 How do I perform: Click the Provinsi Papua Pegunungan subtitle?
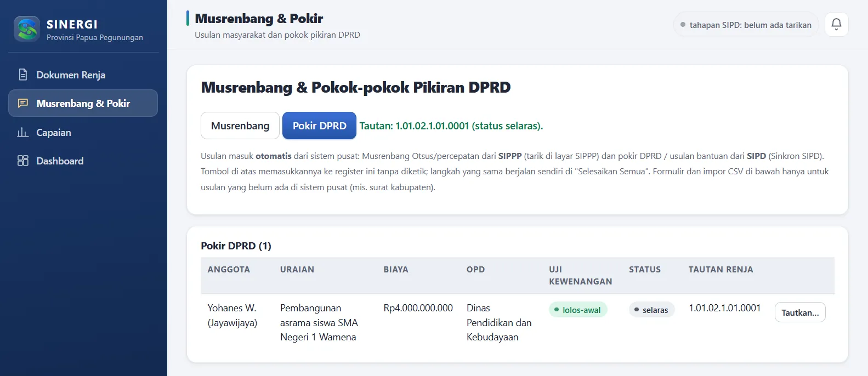point(95,37)
